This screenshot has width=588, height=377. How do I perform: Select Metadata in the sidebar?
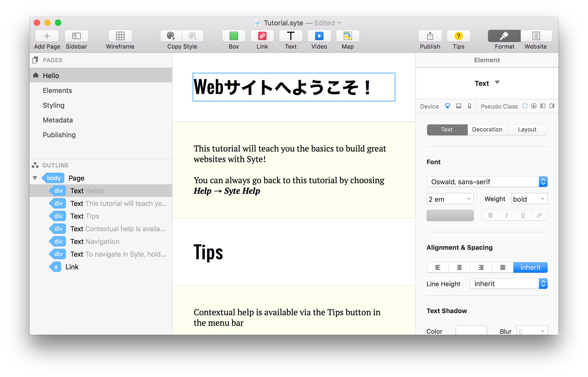click(x=58, y=120)
